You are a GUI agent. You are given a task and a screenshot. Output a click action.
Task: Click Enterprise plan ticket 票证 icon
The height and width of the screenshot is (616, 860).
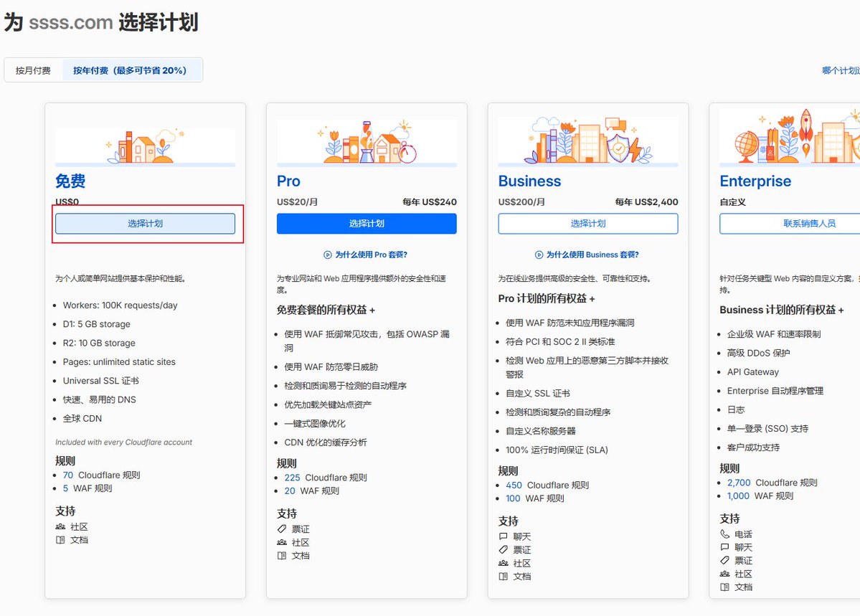tap(724, 561)
